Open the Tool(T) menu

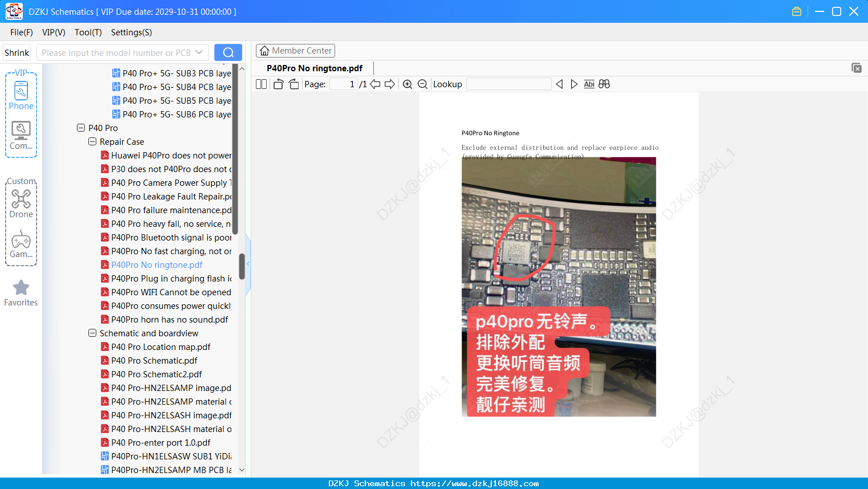[x=88, y=32]
